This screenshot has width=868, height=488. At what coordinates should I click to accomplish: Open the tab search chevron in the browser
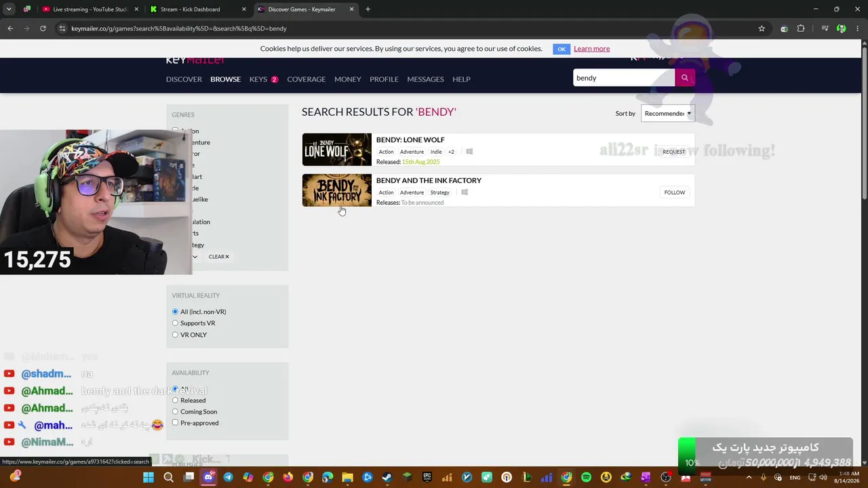pyautogui.click(x=9, y=9)
